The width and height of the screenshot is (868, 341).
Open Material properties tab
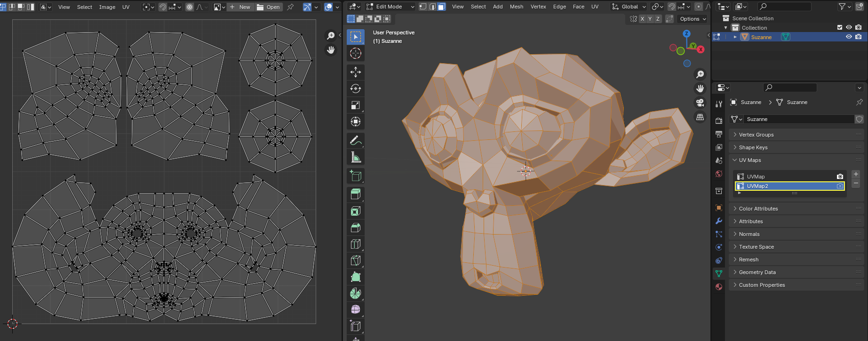(x=719, y=287)
